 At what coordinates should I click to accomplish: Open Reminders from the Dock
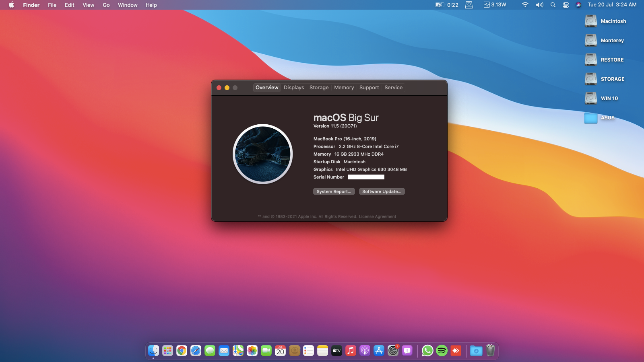308,351
